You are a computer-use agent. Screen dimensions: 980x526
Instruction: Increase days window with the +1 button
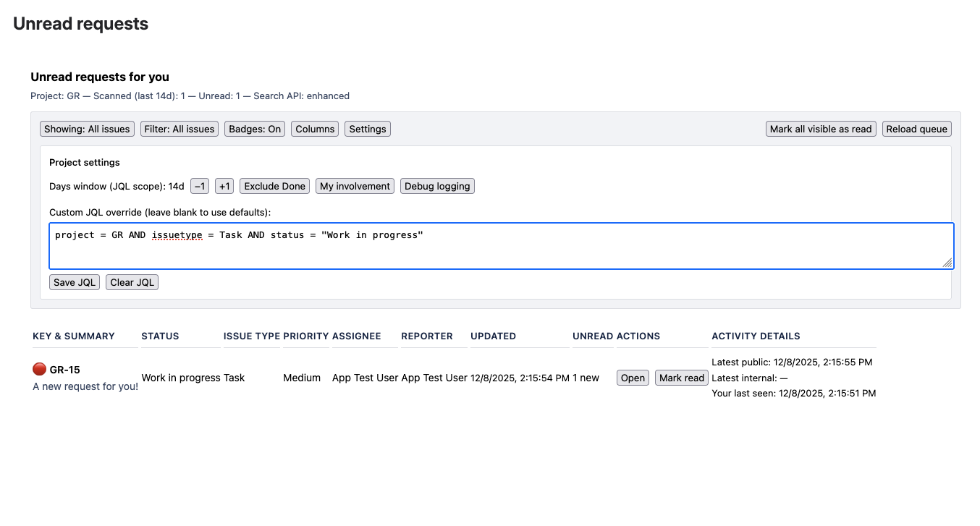[224, 186]
